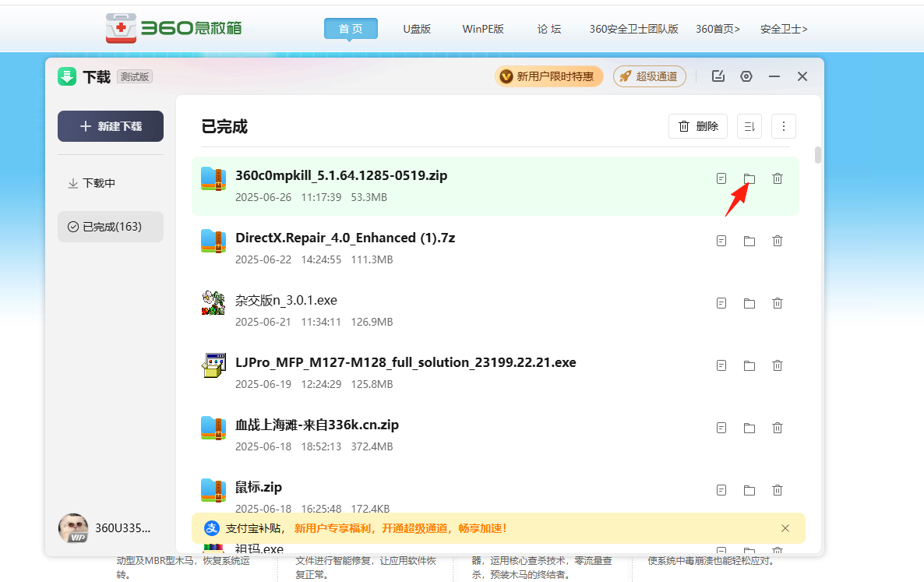Viewport: 924px width, 582px height.
Task: Open folder of 血战上海滩-来自336k.cn.zip
Action: point(749,429)
